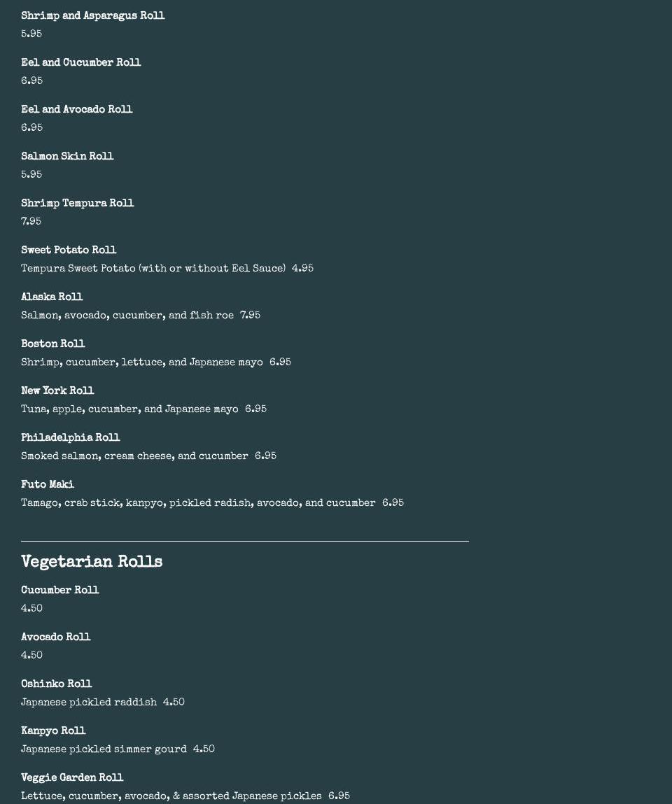Select the Cucumber Roll item name

coord(59,590)
